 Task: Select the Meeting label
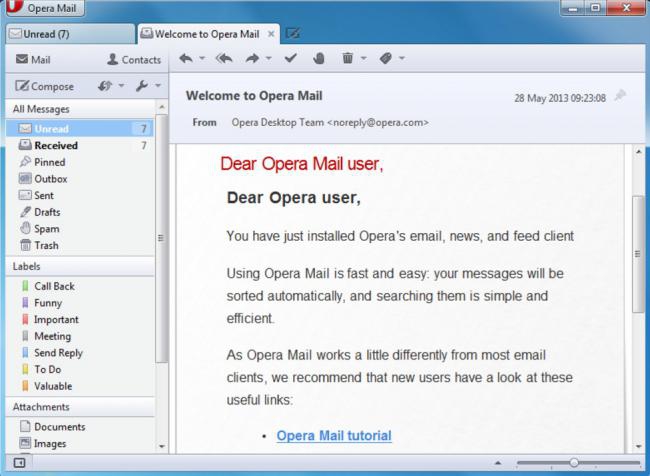80,336
